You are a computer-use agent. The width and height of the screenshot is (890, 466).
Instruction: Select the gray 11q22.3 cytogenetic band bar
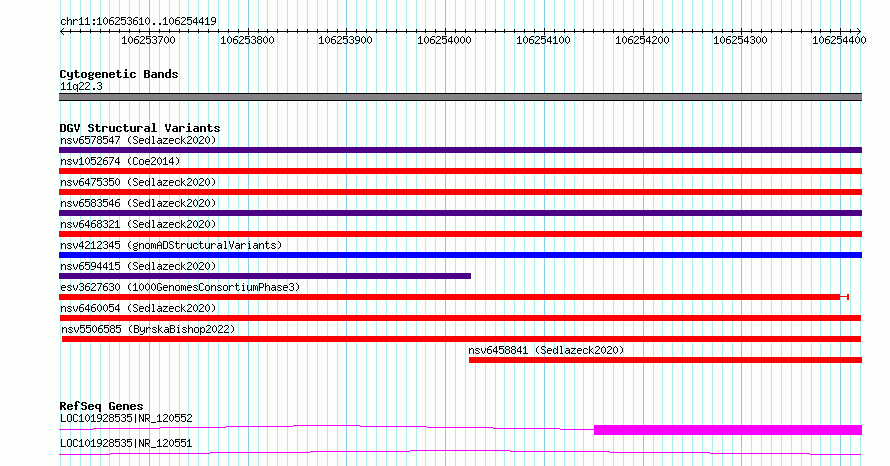(460, 97)
